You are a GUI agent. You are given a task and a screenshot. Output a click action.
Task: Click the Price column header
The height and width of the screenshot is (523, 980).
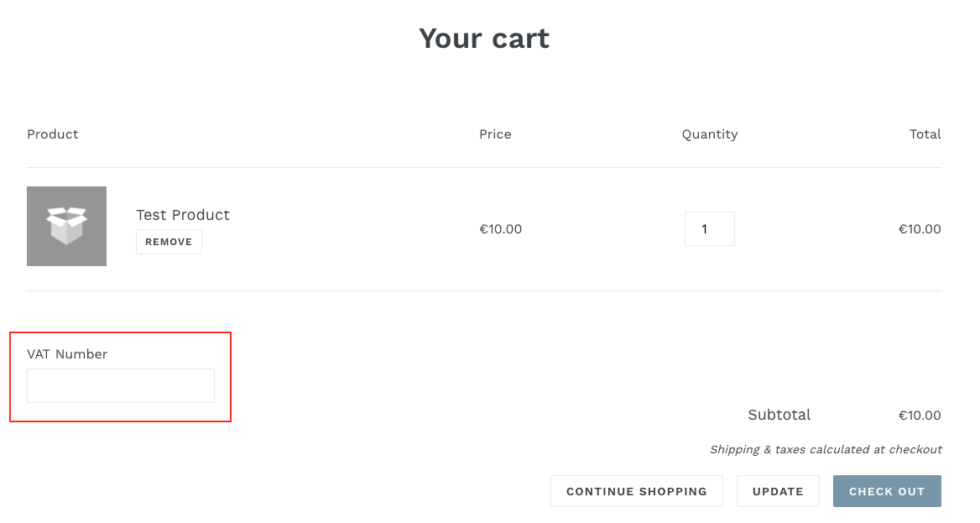tap(495, 133)
